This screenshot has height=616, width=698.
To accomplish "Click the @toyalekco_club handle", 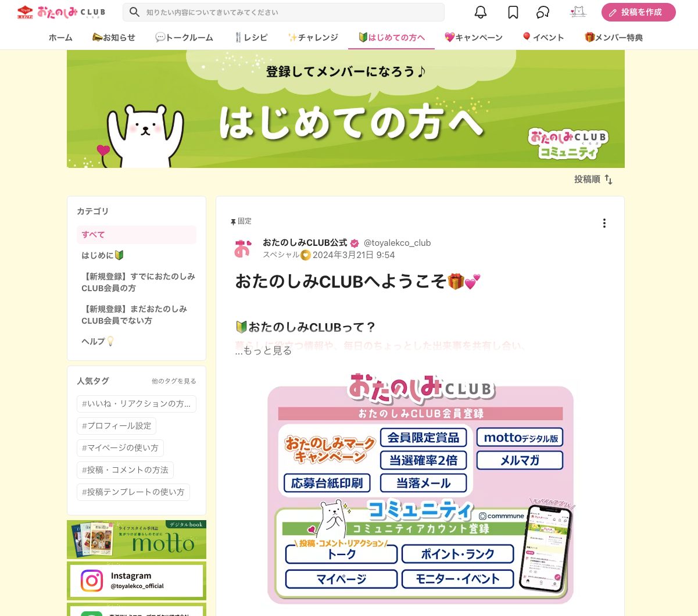I will (397, 243).
